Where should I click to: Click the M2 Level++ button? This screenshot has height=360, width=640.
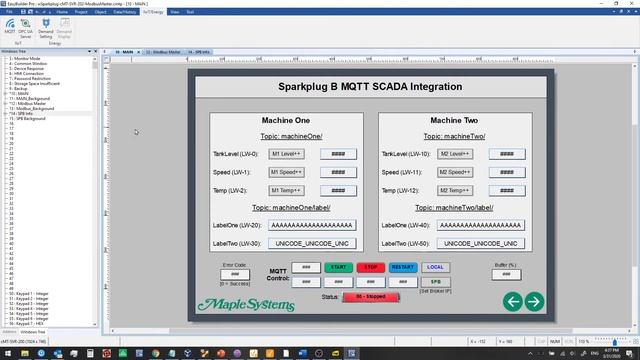point(455,154)
